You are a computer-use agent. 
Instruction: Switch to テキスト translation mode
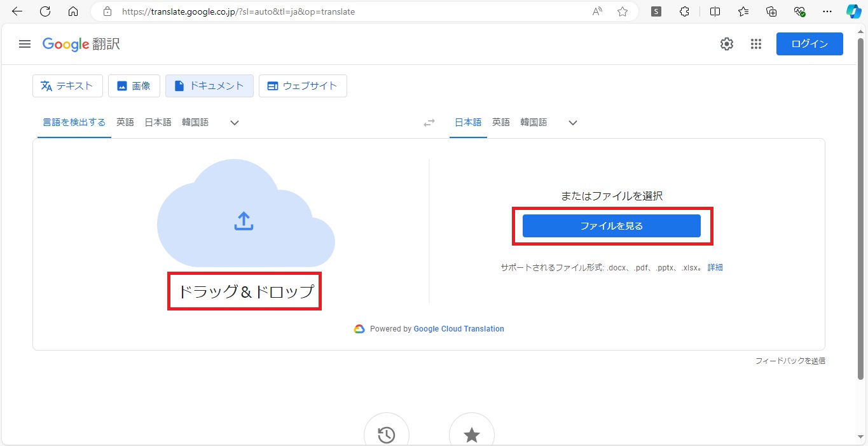(67, 86)
